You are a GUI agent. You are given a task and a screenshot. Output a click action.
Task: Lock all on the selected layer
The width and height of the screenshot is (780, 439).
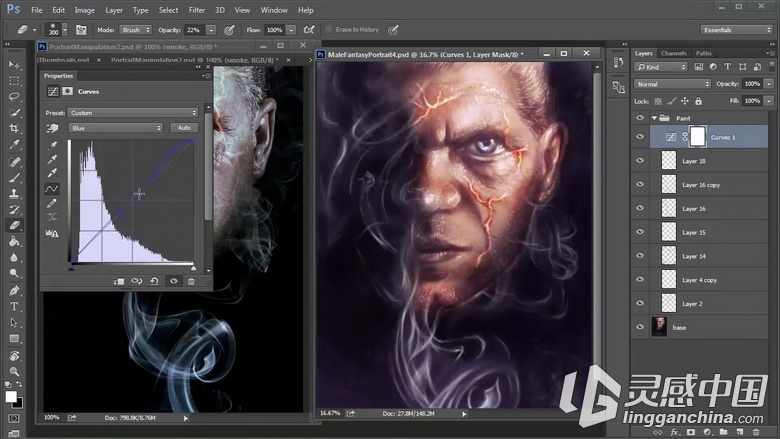click(698, 101)
